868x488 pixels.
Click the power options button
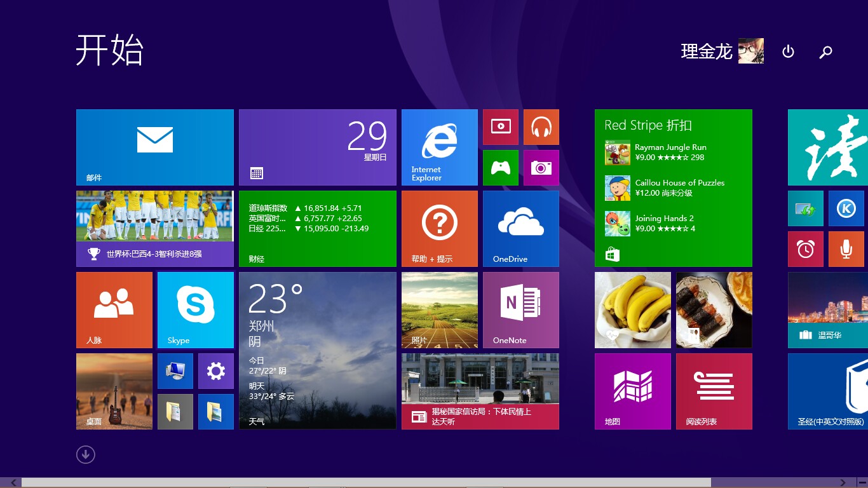[788, 51]
